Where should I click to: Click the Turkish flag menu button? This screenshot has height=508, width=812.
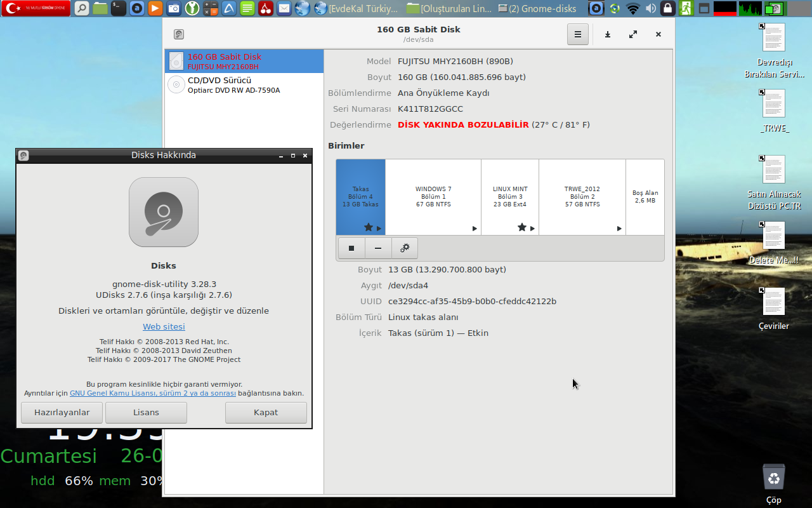[36, 8]
